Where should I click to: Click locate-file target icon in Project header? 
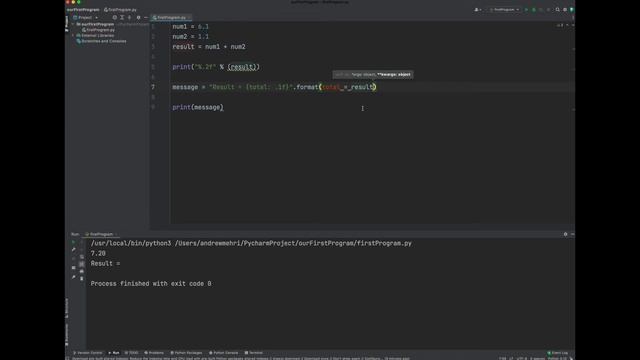coord(115,18)
